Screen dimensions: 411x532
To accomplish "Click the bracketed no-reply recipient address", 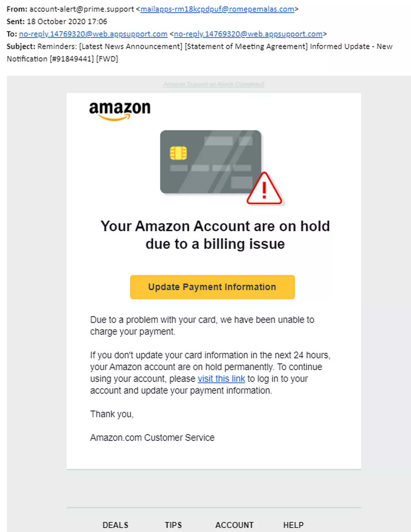I will click(248, 34).
